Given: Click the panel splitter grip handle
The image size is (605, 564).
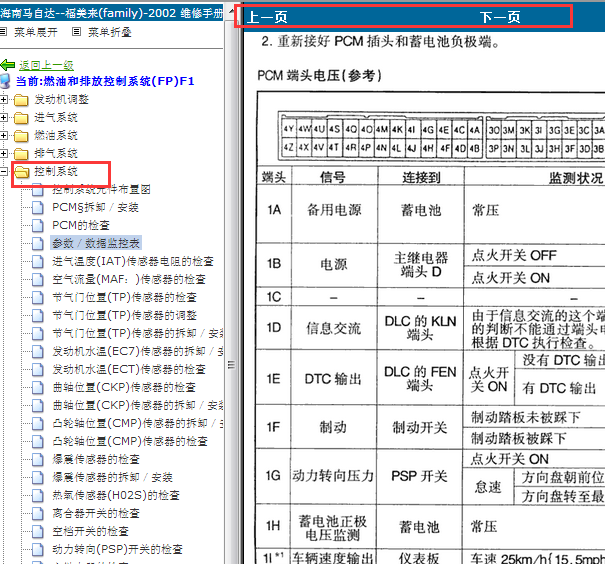Looking at the screenshot, I should click(x=232, y=365).
